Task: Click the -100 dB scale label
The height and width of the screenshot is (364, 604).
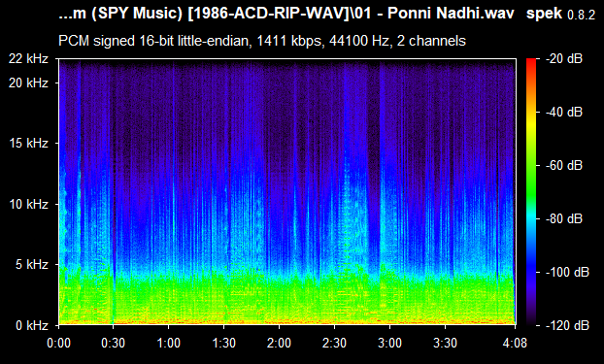Action: tap(568, 273)
